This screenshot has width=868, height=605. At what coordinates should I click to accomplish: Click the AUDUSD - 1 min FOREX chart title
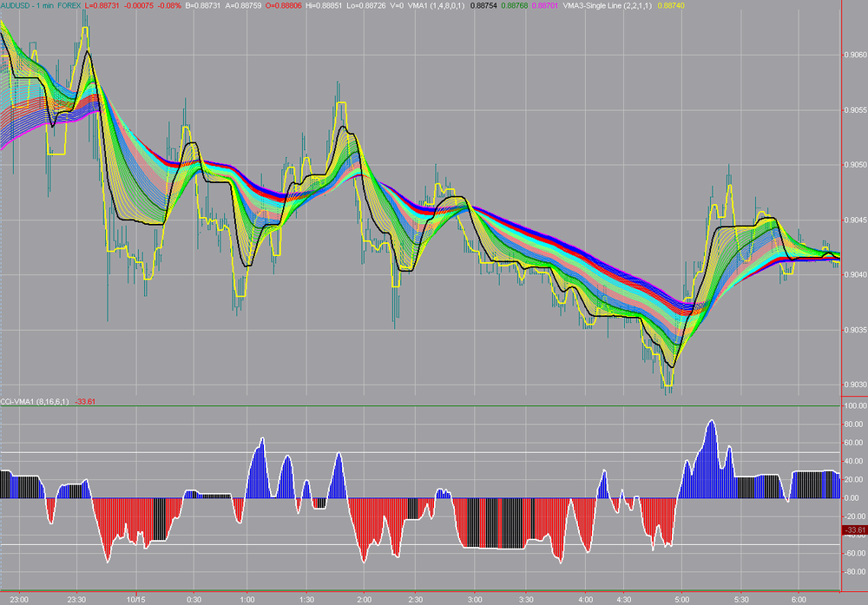coord(41,5)
